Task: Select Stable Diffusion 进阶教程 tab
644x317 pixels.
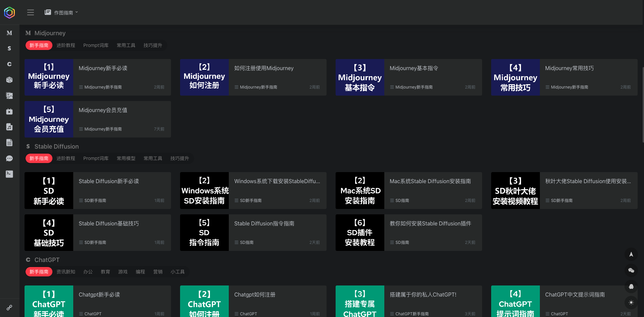Action: coord(66,158)
